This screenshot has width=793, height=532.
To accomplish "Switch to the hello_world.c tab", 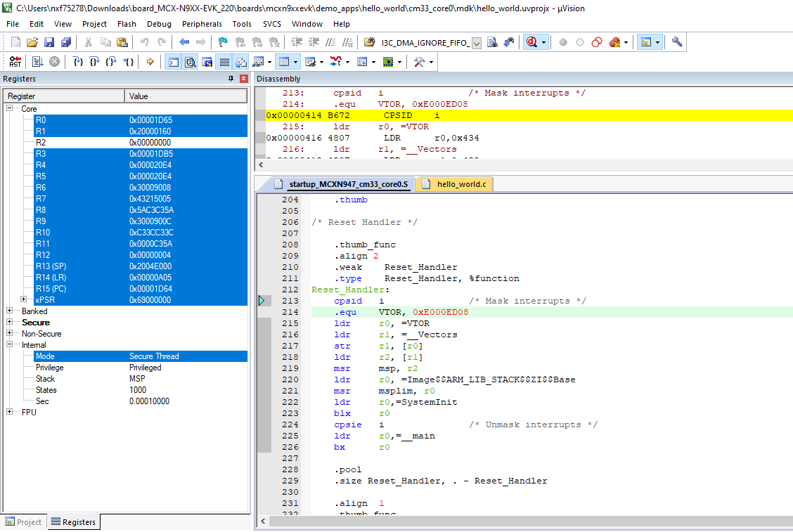I will 460,184.
